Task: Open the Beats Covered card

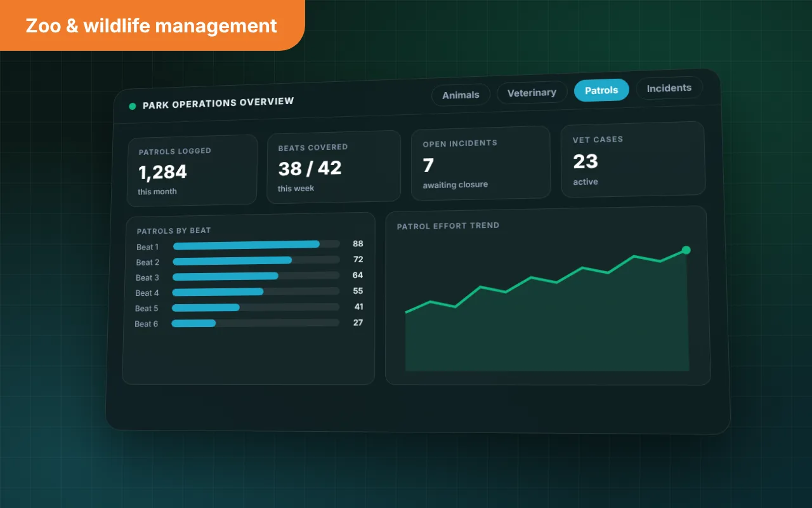Action: pyautogui.click(x=334, y=166)
